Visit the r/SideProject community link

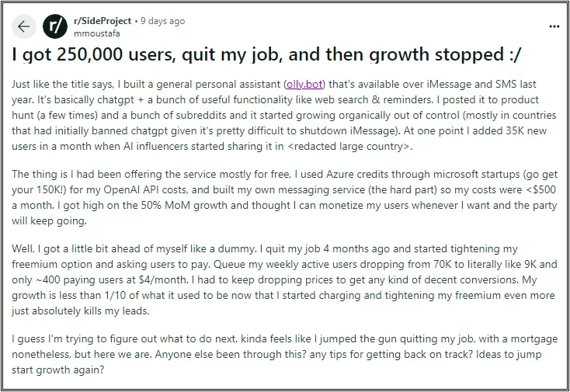point(103,21)
